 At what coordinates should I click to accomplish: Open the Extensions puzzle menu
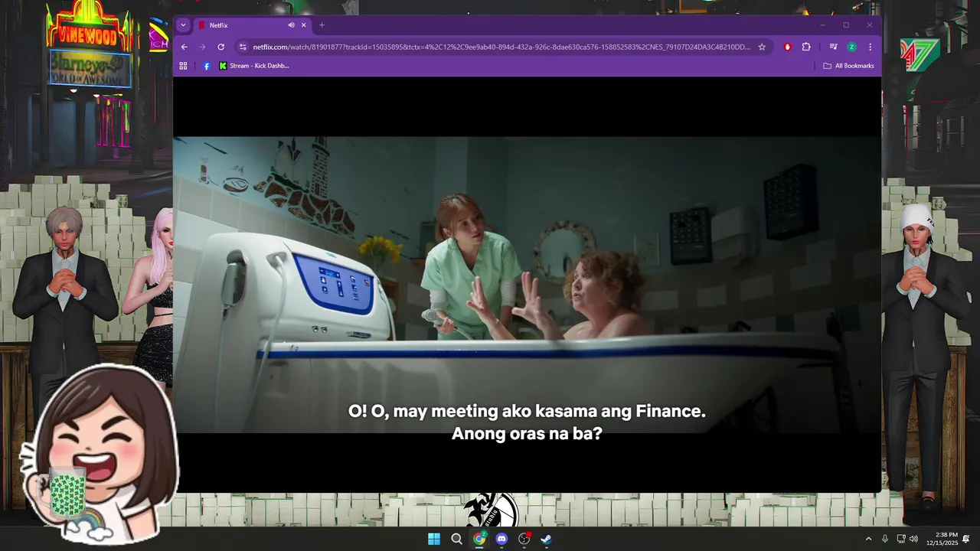click(806, 47)
